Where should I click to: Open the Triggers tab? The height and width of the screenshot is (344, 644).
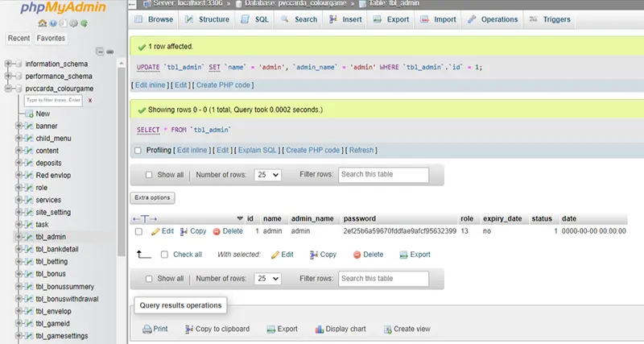[x=550, y=19]
